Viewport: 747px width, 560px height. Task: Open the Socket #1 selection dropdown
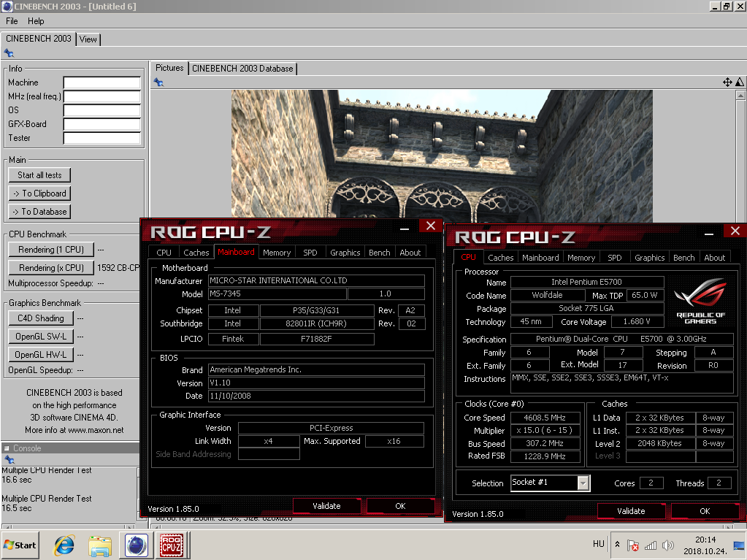tap(583, 483)
